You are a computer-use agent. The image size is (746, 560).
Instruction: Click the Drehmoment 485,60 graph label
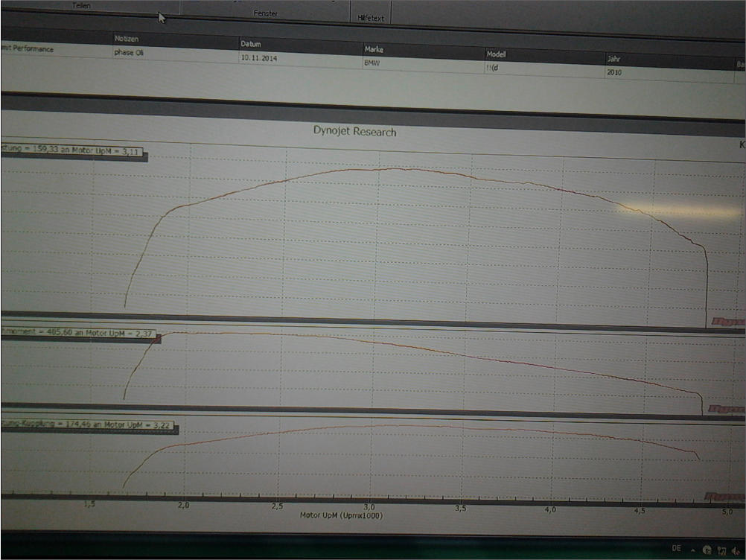point(78,333)
